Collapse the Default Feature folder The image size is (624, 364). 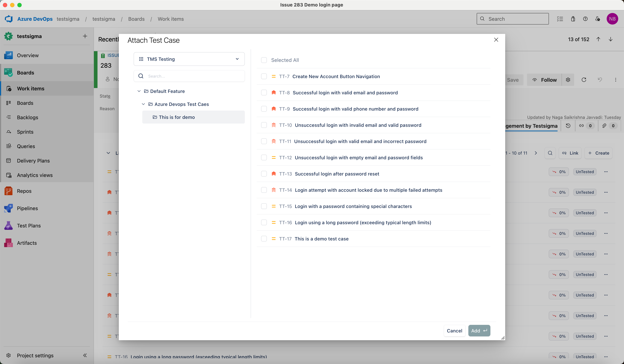139,91
